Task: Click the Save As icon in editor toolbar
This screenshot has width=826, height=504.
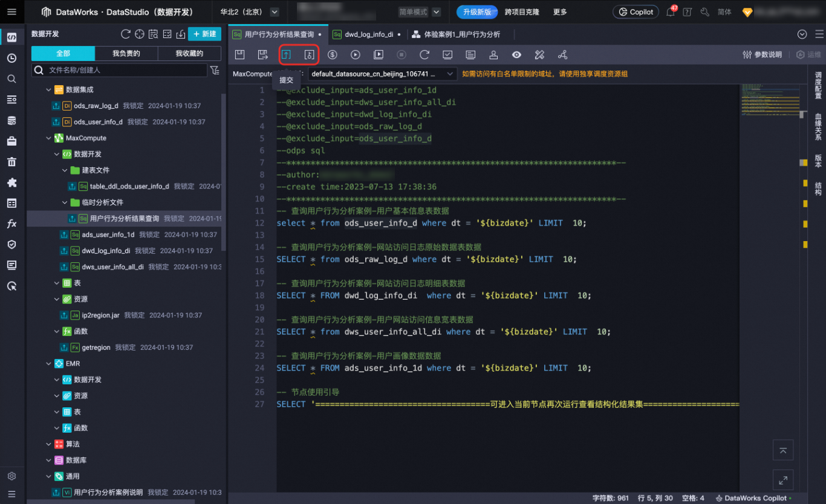Action: [x=263, y=54]
